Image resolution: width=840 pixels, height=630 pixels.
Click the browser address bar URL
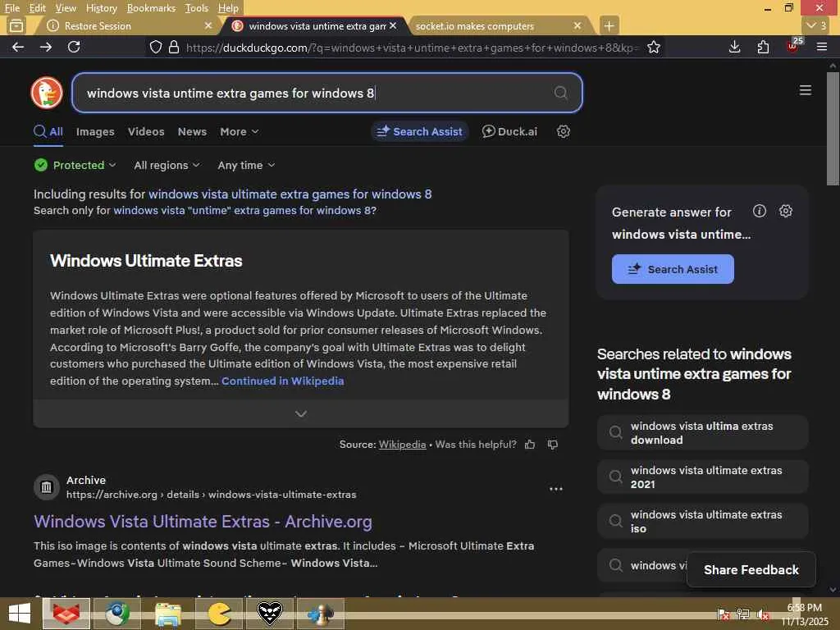tap(413, 47)
